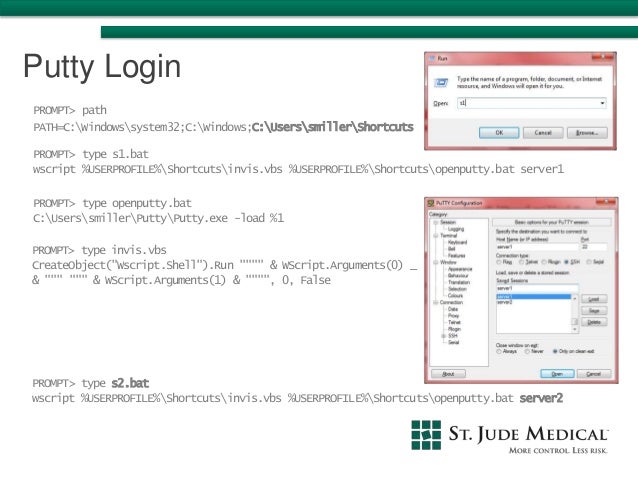Select server1 in saved sessions list

[534, 297]
